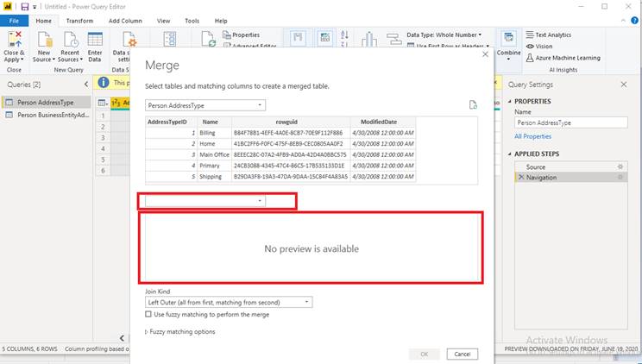Select AddressTypeID column header in preview

coord(171,122)
